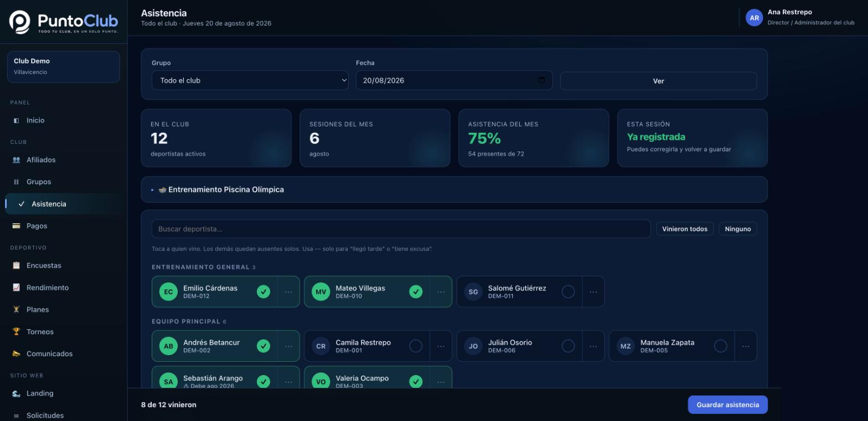Click the Rendimiento chart icon

click(x=16, y=288)
